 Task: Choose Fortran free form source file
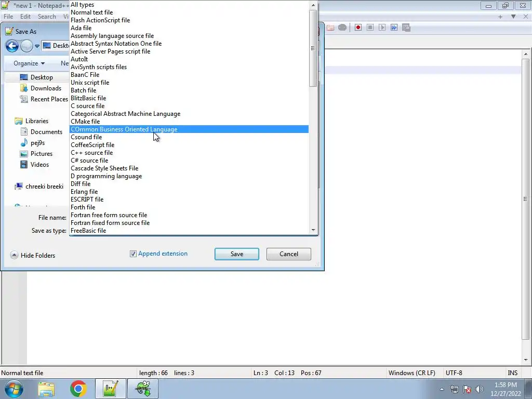pos(189,216)
